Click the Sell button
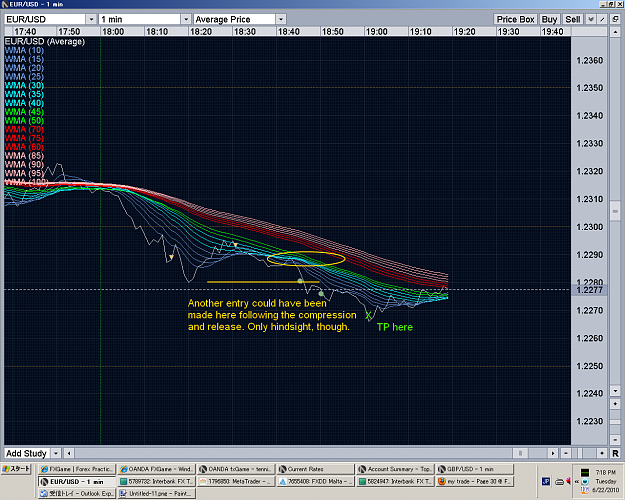 click(x=573, y=19)
